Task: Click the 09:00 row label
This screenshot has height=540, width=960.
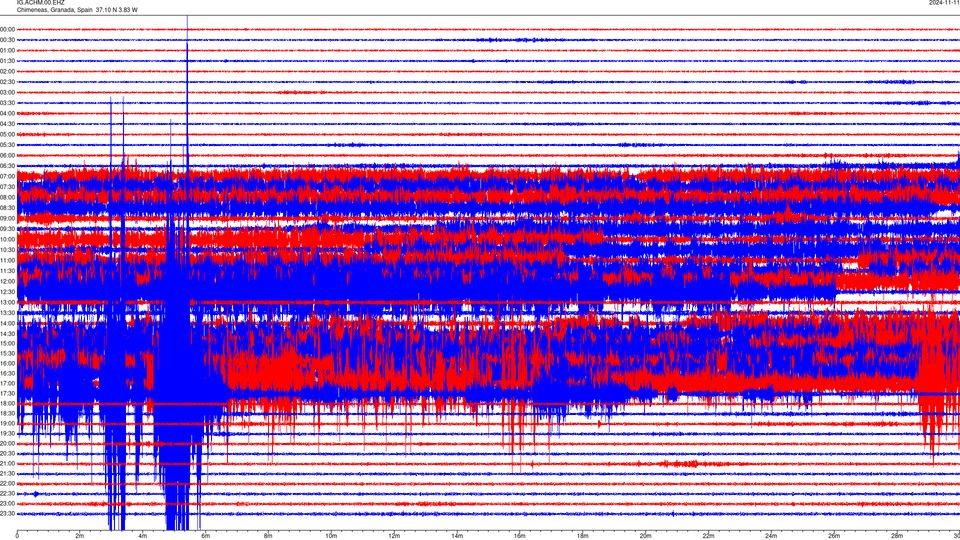Action: [x=8, y=219]
